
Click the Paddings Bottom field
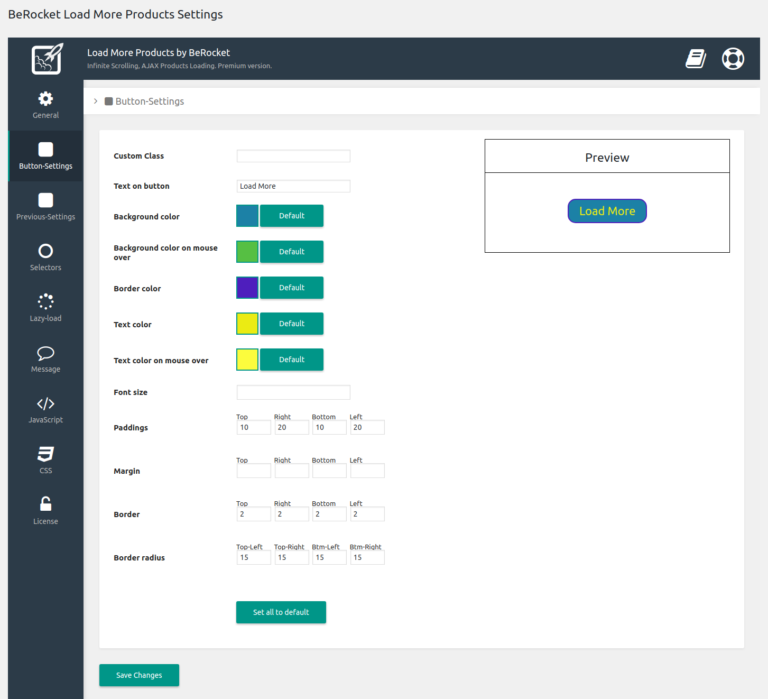click(x=329, y=428)
